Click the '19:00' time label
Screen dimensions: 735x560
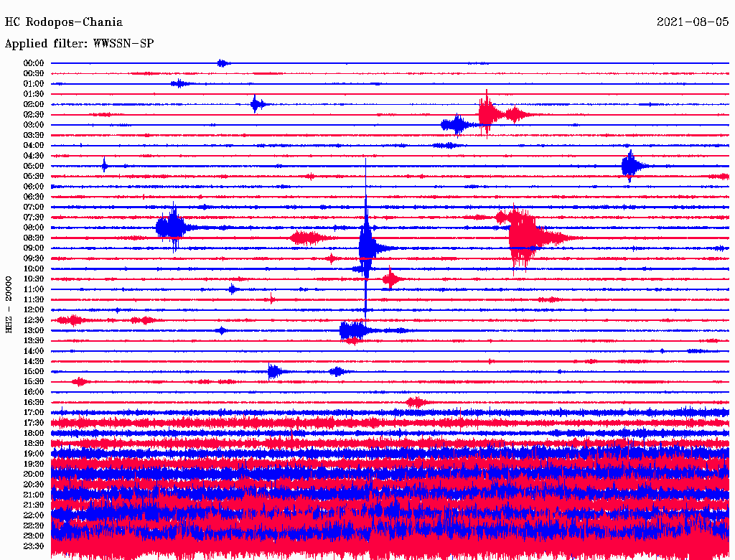click(x=34, y=454)
